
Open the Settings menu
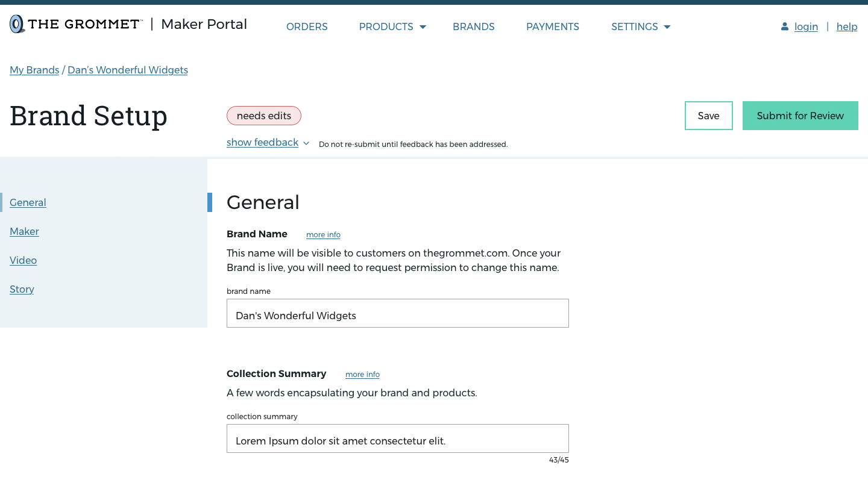(x=634, y=26)
